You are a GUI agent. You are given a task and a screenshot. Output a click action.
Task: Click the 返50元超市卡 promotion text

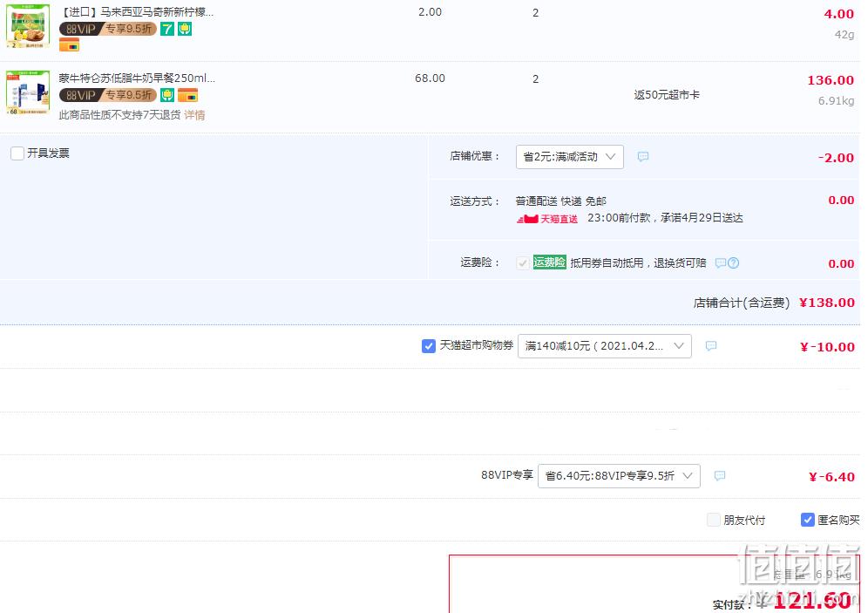pos(667,95)
